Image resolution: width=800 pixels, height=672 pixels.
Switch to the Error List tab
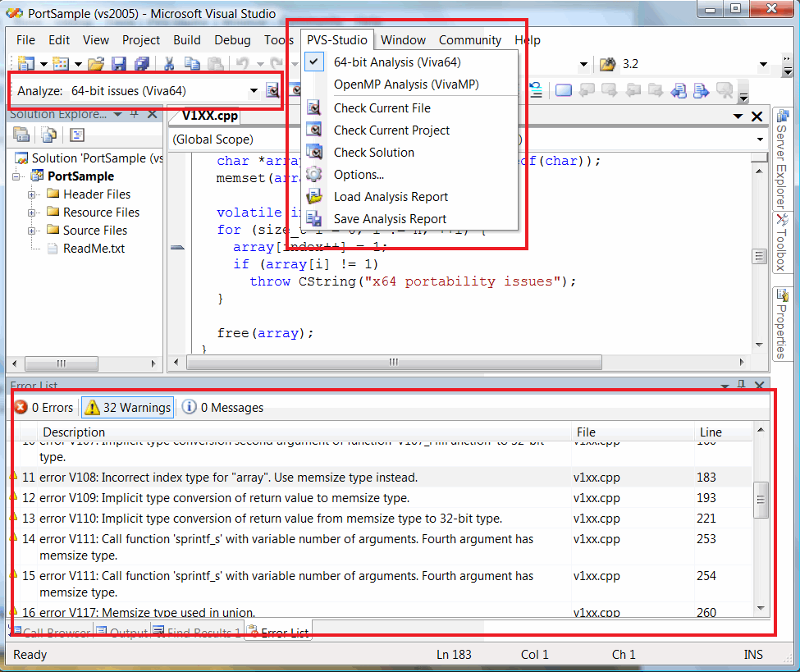(280, 632)
